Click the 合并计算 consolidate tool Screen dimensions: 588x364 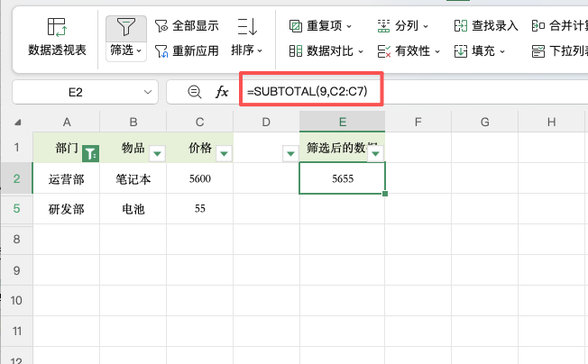pos(559,26)
